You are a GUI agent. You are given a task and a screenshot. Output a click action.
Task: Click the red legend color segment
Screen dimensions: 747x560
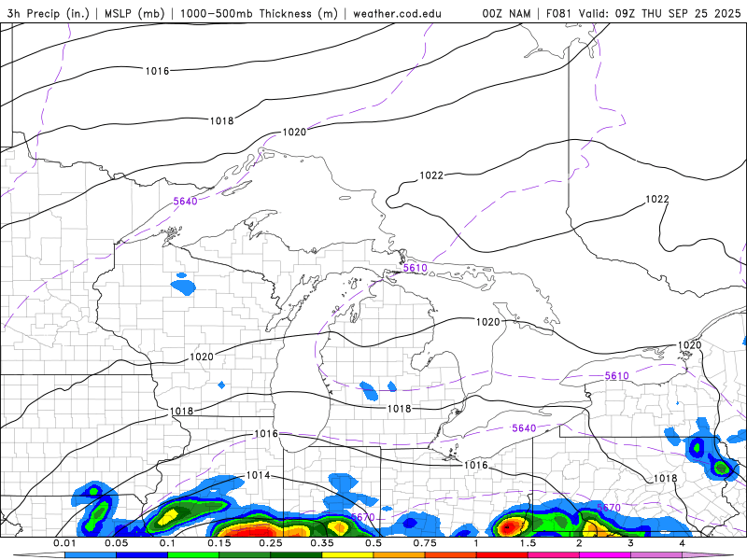point(501,555)
